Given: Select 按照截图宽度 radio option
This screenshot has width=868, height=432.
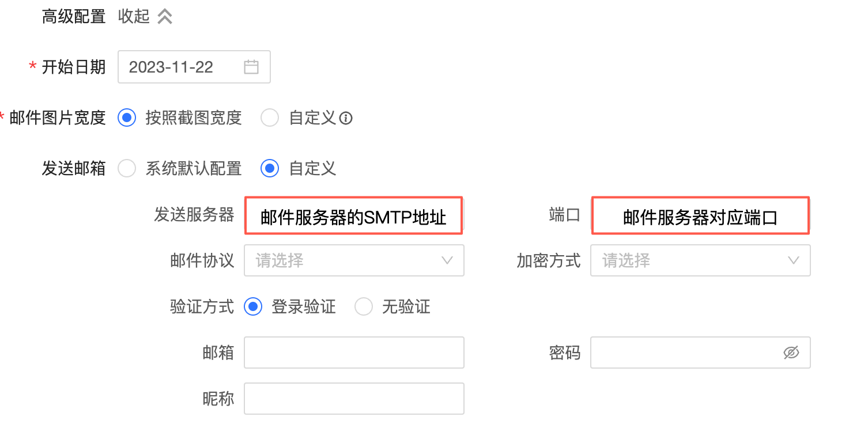Looking at the screenshot, I should (x=126, y=118).
